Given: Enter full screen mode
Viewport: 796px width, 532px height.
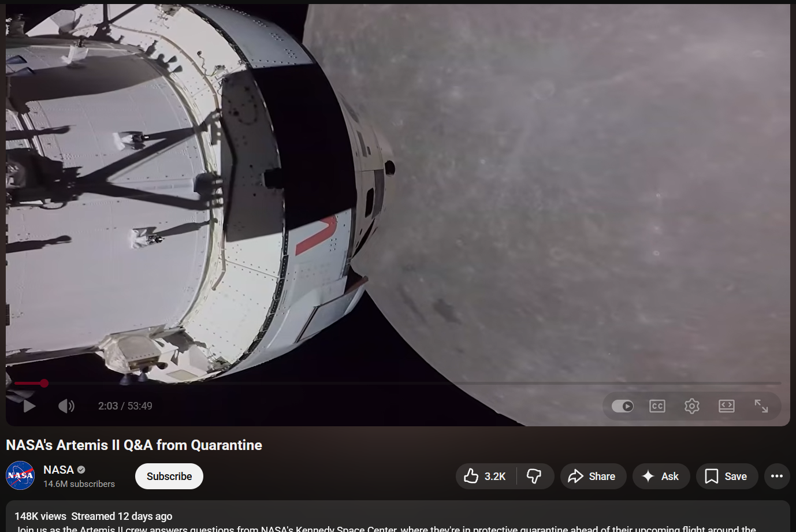Looking at the screenshot, I should coord(761,406).
